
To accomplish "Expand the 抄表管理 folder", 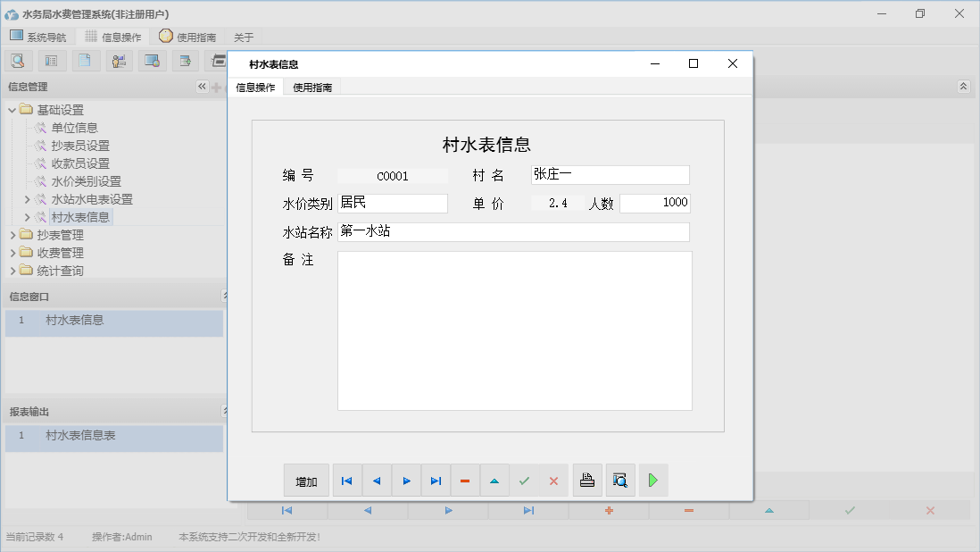I will click(12, 234).
